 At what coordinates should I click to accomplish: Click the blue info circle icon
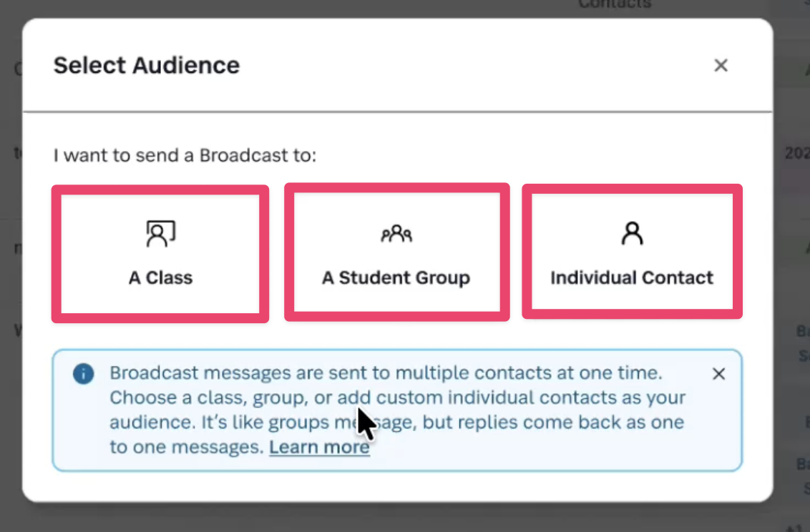(x=84, y=373)
